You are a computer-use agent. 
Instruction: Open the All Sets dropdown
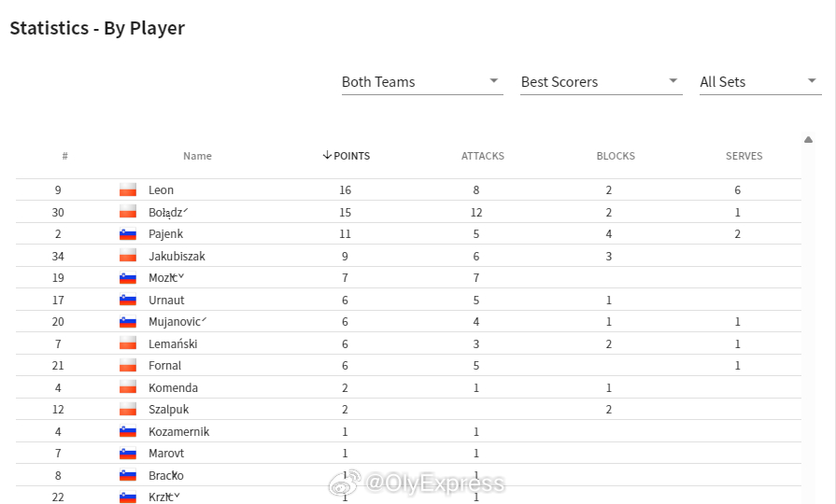point(760,82)
